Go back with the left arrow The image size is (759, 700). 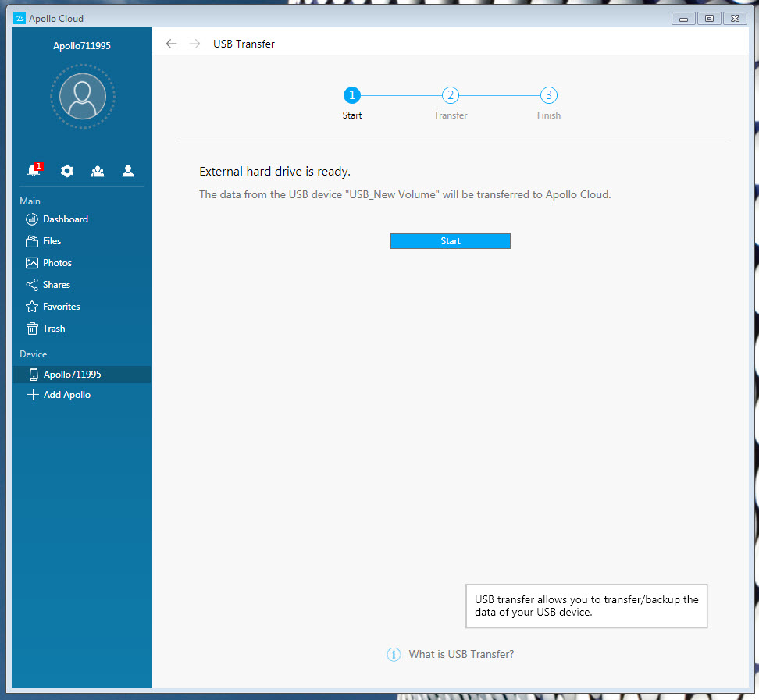[171, 44]
